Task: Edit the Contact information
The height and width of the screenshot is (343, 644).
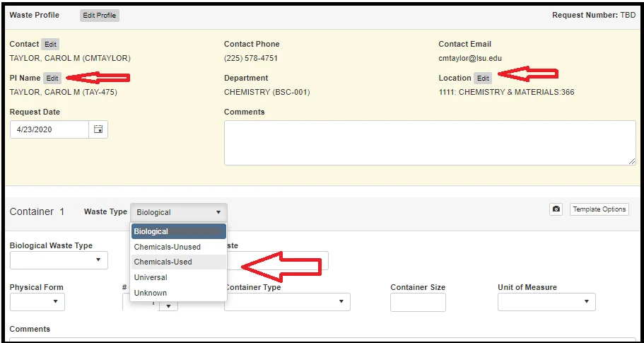Action: 50,45
